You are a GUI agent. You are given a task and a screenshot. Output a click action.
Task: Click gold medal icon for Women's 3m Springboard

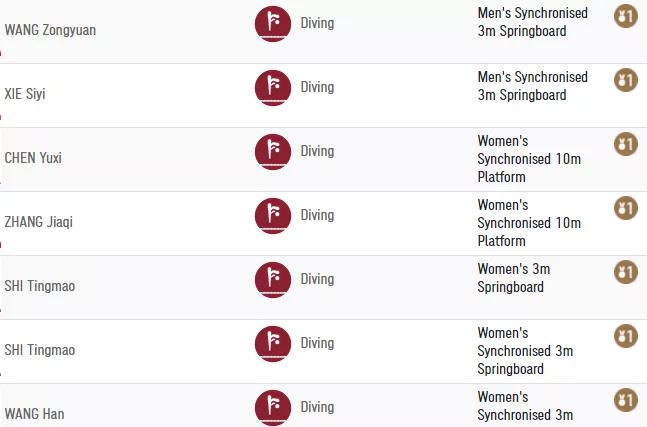(626, 272)
